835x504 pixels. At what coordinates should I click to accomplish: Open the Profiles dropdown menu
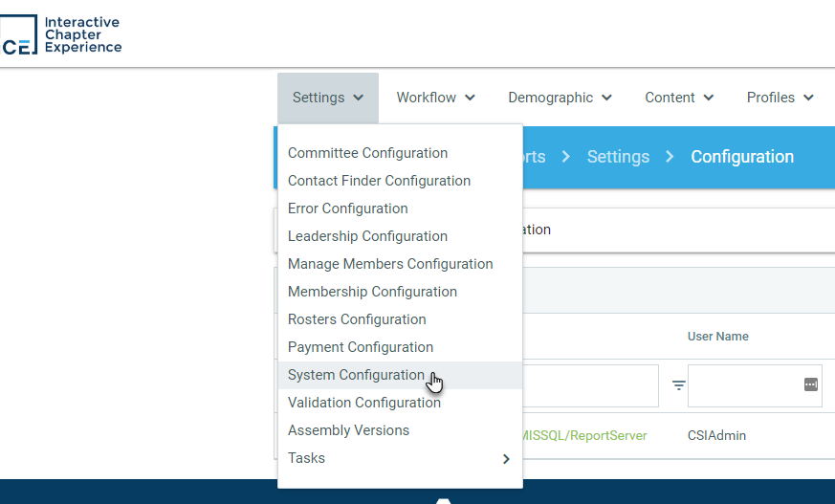coord(780,98)
